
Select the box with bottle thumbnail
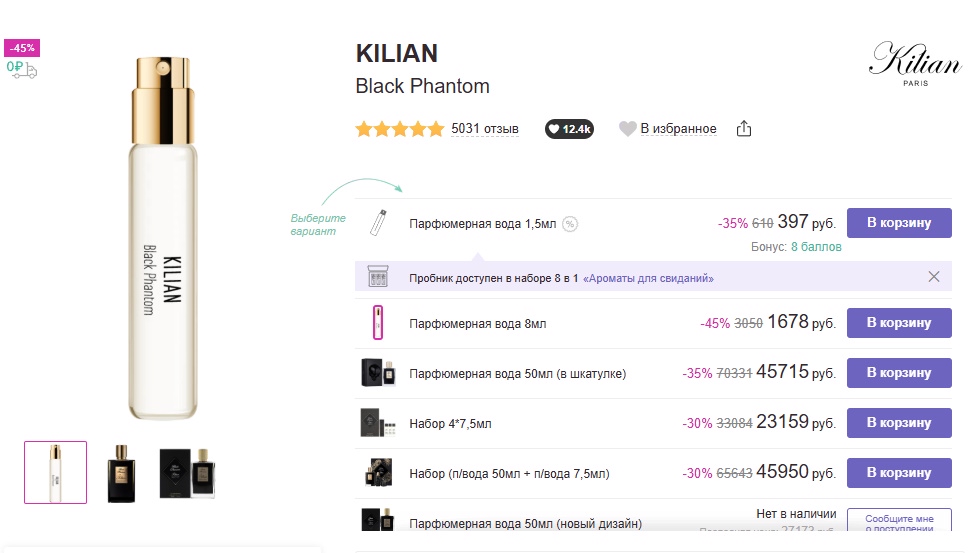pyautogui.click(x=187, y=473)
